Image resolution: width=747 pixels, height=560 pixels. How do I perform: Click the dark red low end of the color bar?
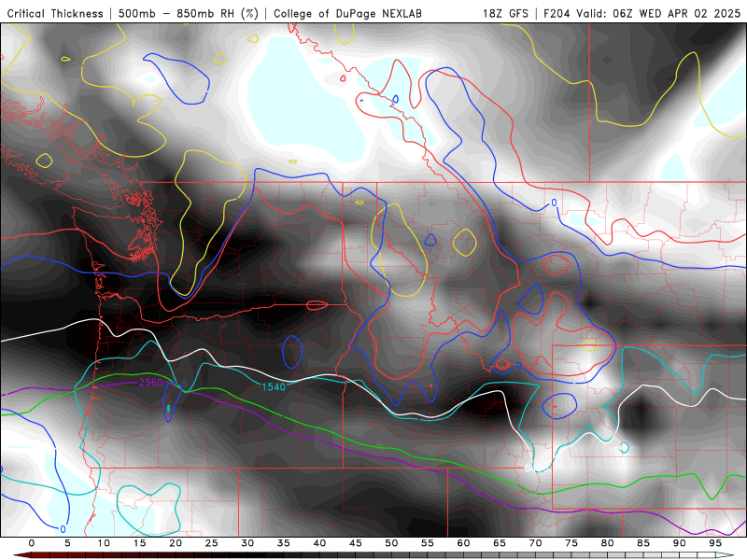[x=24, y=555]
